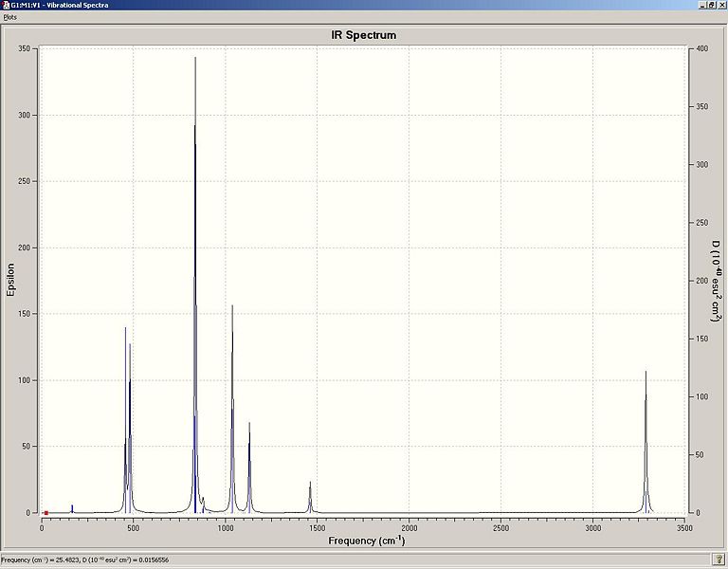Click the frequency readout in status bar

coord(85,560)
